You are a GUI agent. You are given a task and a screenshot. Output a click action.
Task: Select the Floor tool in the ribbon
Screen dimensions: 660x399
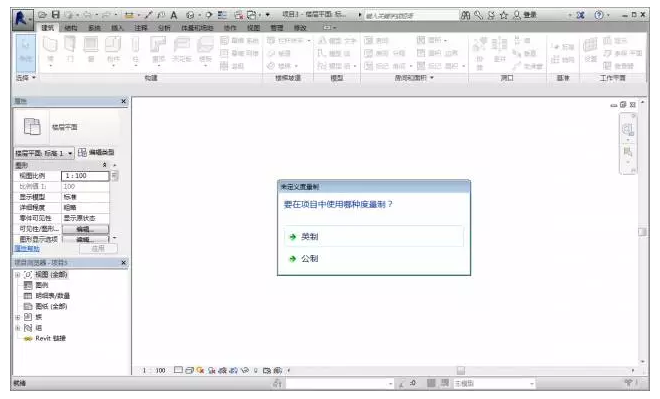click(205, 51)
